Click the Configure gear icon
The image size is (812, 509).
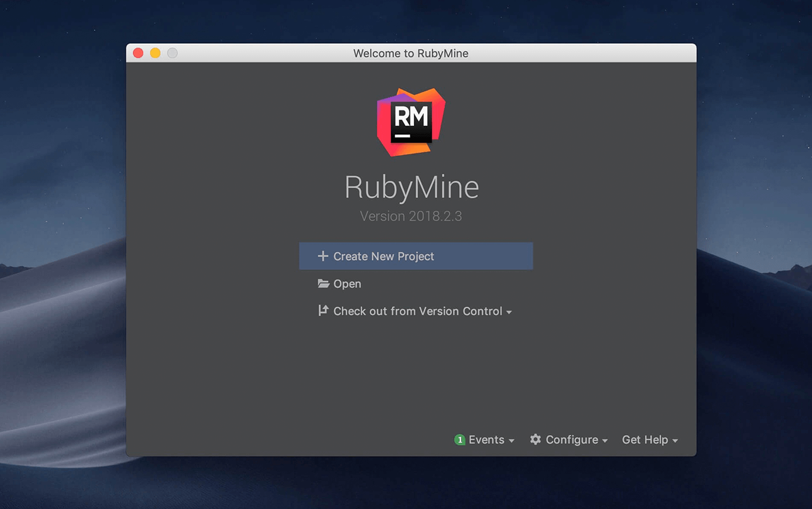coord(535,439)
